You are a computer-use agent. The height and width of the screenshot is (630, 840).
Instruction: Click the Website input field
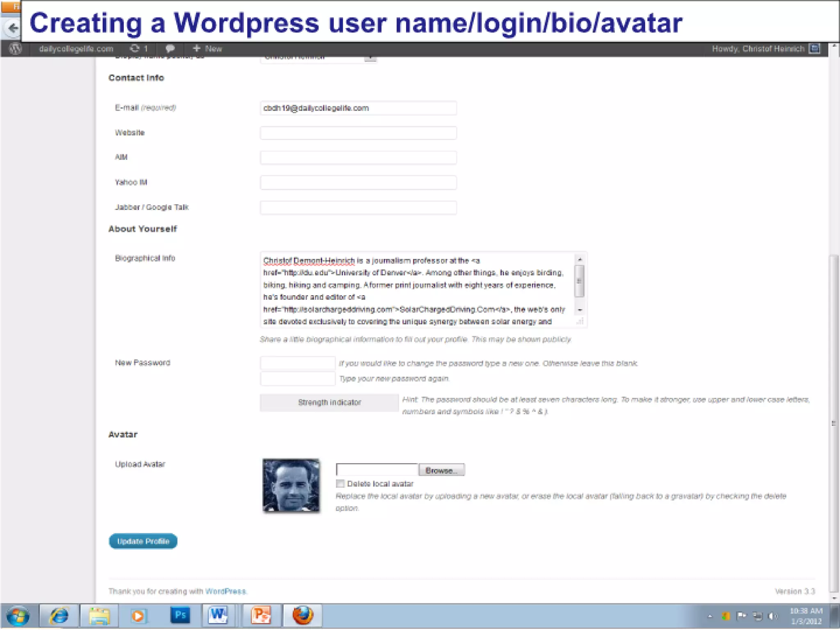click(x=358, y=133)
